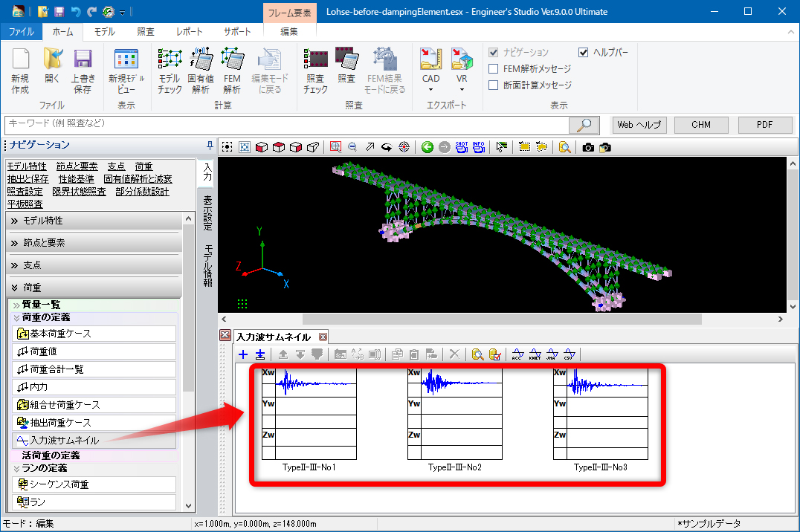Open CAD export dropdown

tap(430, 90)
